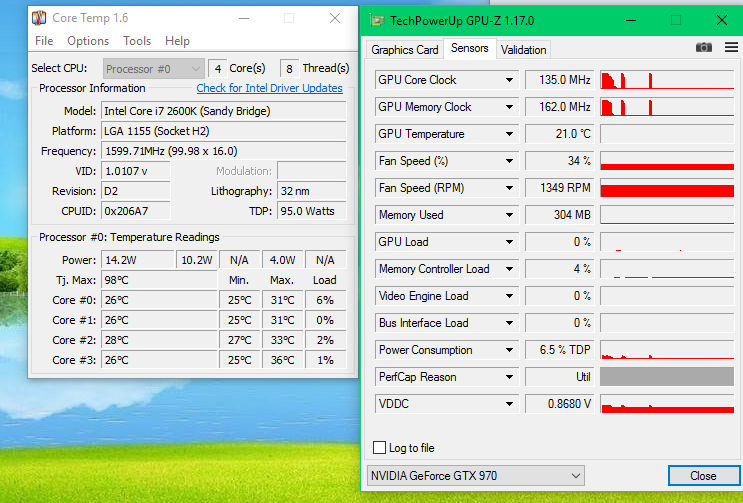The width and height of the screenshot is (743, 503).
Task: Click the Frequency field showing 1599.71MHz
Action: tap(224, 151)
